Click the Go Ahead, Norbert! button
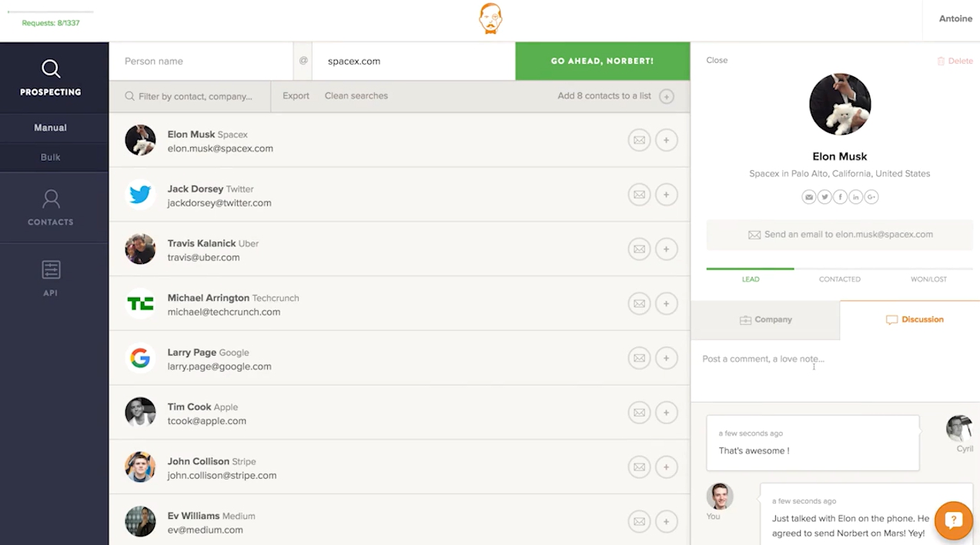The width and height of the screenshot is (980, 545). 602,61
